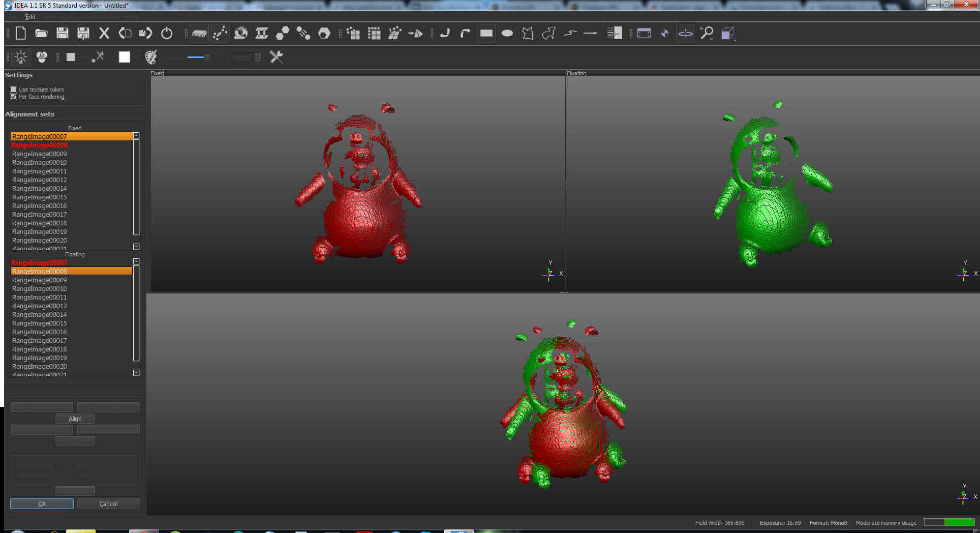Select the lasso freeform selection tool
Image resolution: width=980 pixels, height=533 pixels.
(548, 34)
